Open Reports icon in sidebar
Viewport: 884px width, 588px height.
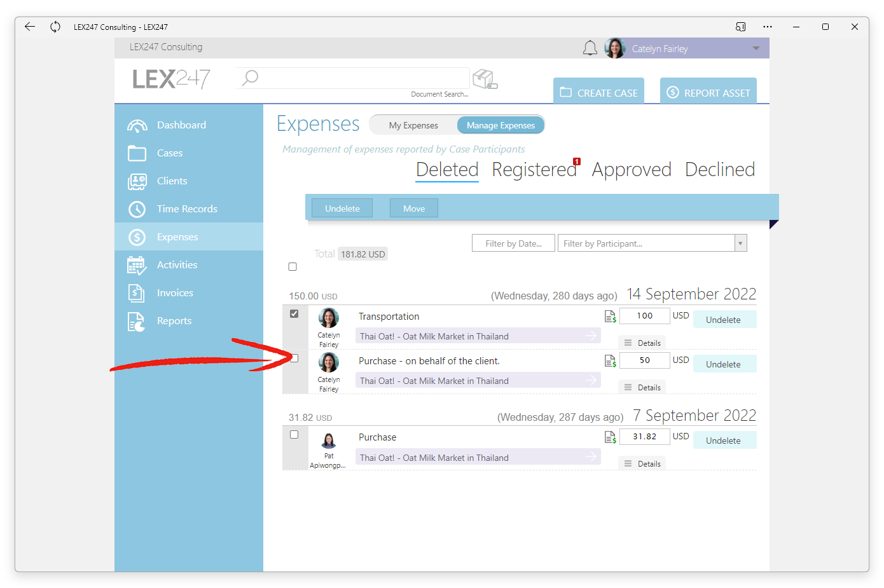pos(136,322)
